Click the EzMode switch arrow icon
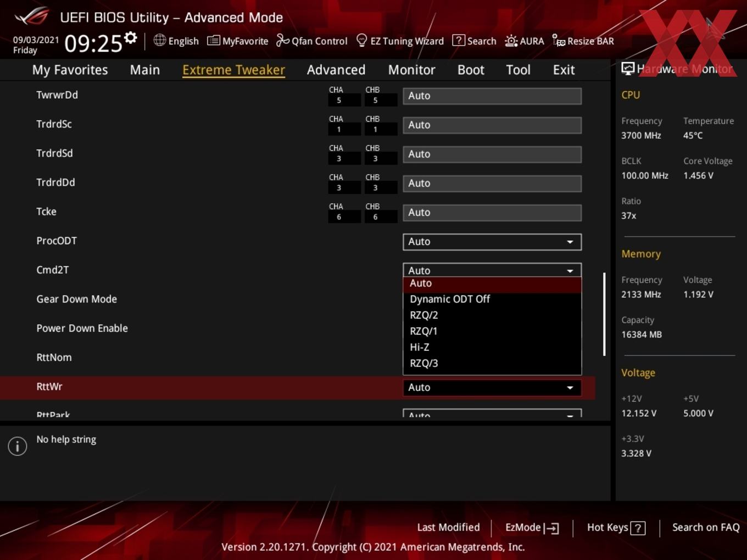The width and height of the screenshot is (747, 560). pyautogui.click(x=551, y=528)
